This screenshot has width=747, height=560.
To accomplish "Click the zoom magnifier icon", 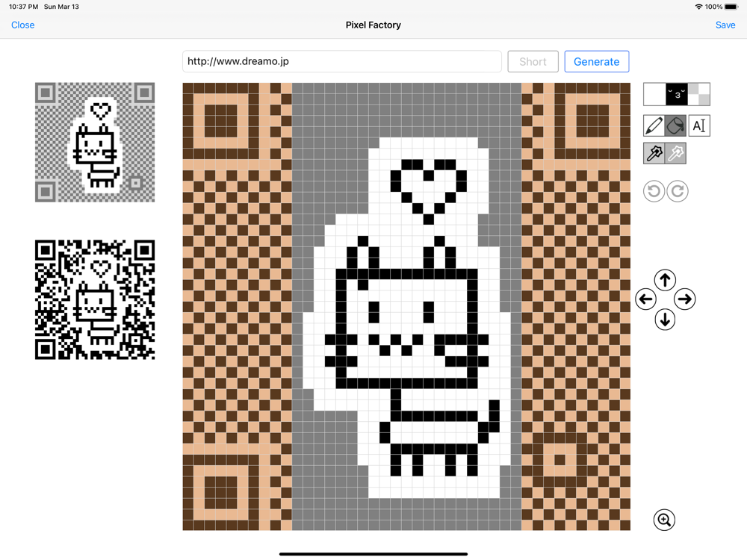I will click(x=664, y=520).
